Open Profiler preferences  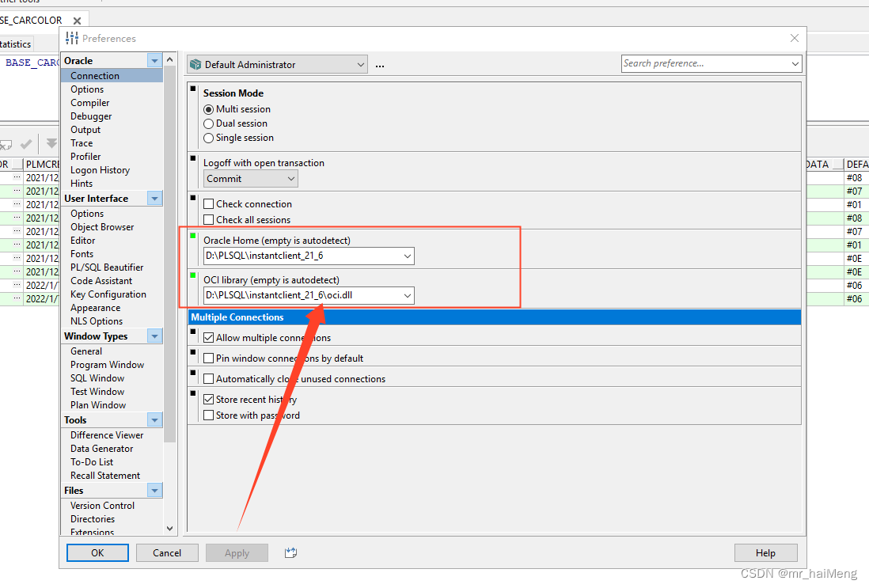pyautogui.click(x=85, y=156)
